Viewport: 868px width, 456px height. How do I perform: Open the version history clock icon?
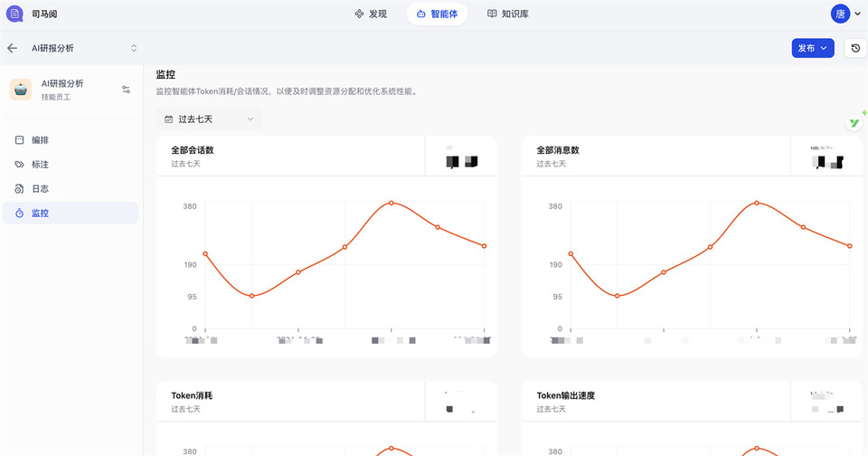[x=855, y=48]
